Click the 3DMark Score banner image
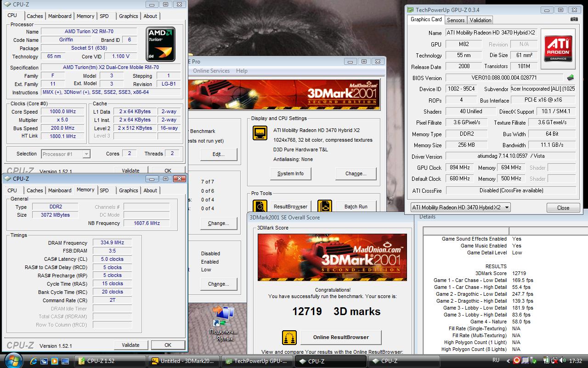This screenshot has height=368, width=588. (332, 257)
